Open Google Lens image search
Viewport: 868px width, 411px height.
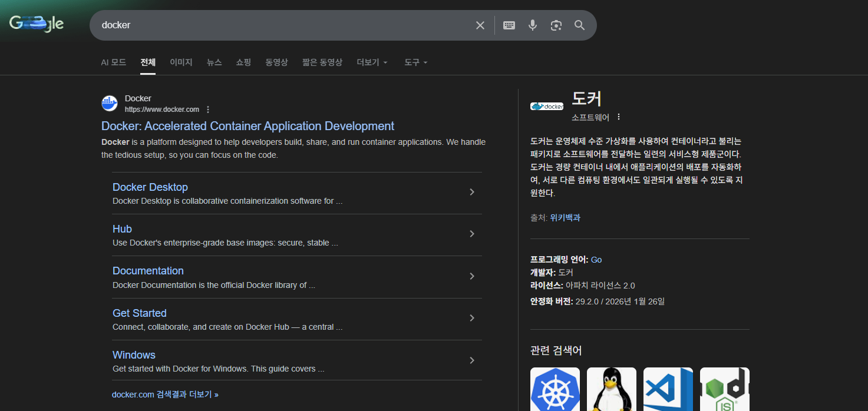pyautogui.click(x=556, y=25)
